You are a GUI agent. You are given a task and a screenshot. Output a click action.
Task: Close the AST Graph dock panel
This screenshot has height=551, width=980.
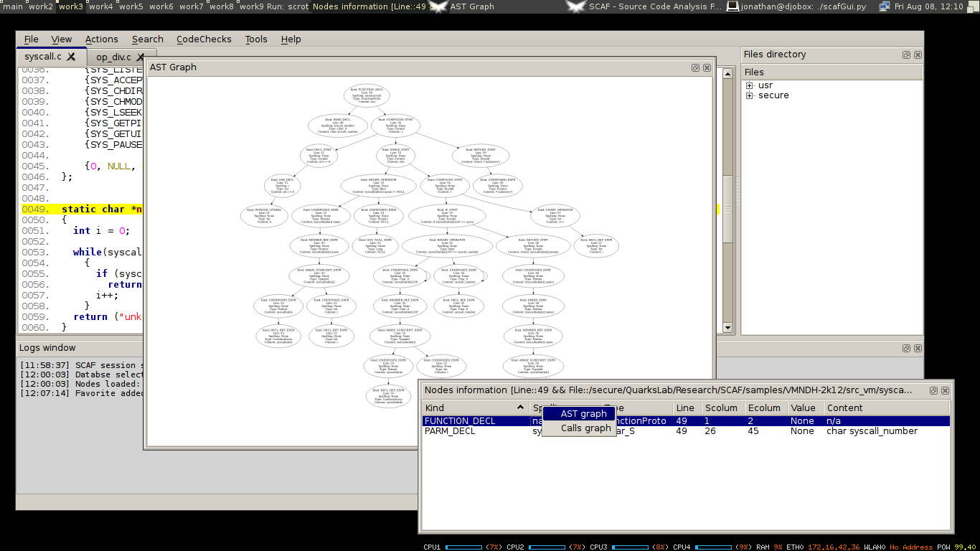(707, 67)
